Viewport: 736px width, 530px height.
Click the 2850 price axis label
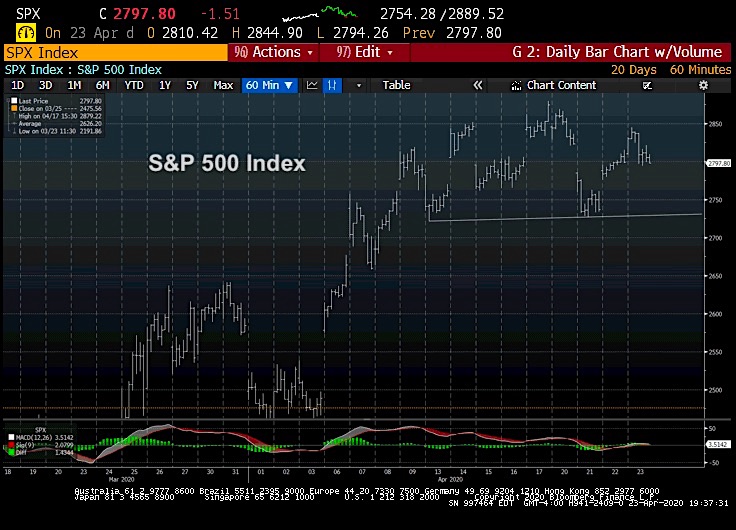(x=715, y=124)
